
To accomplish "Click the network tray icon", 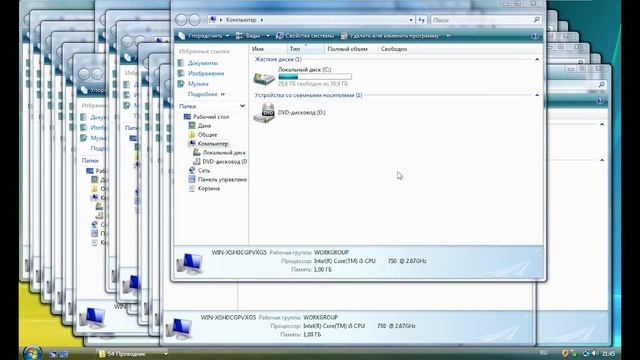I will 586,353.
